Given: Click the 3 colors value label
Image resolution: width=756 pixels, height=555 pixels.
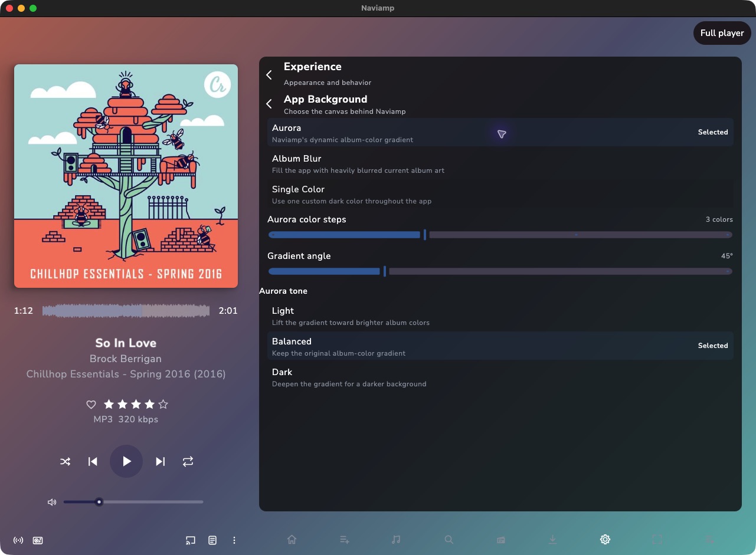Looking at the screenshot, I should point(719,219).
